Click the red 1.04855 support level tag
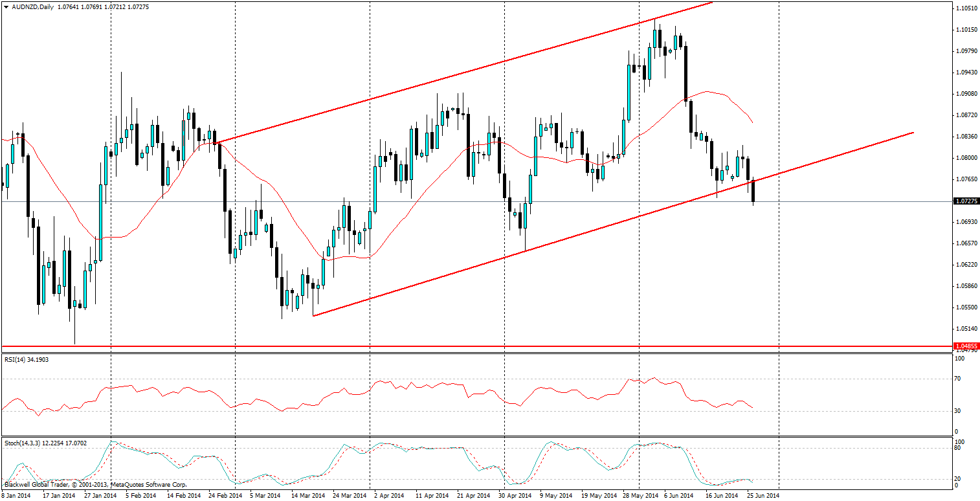980x501 pixels. click(966, 346)
